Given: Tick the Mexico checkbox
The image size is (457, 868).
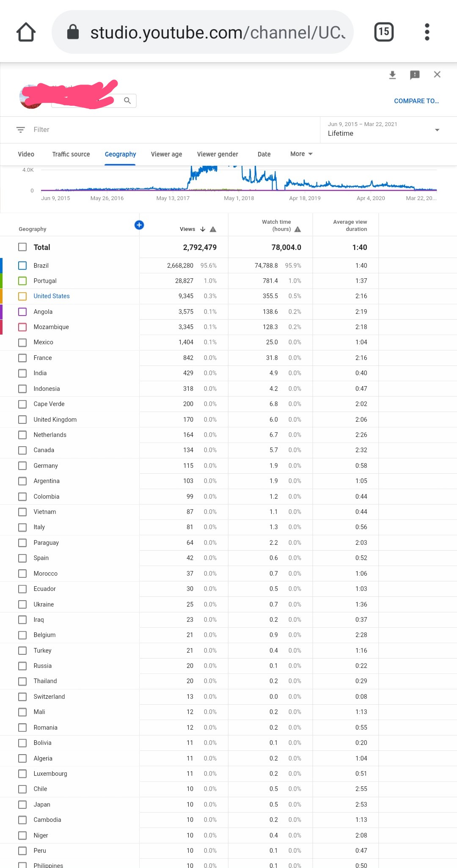Looking at the screenshot, I should 22,342.
